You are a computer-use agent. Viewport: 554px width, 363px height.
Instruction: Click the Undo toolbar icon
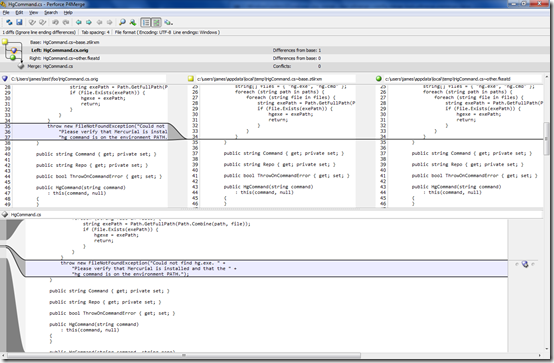pyautogui.click(x=55, y=22)
